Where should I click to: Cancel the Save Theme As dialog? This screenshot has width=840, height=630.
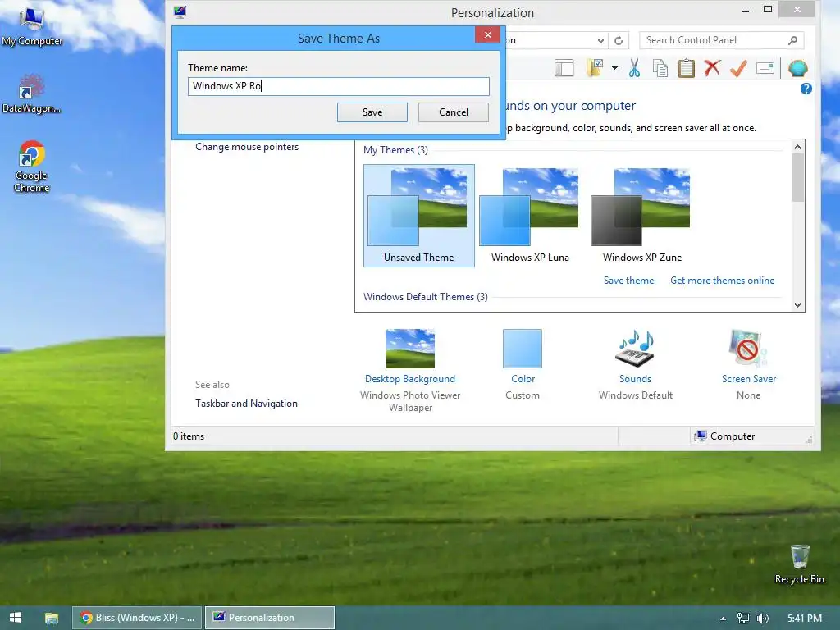tap(453, 112)
